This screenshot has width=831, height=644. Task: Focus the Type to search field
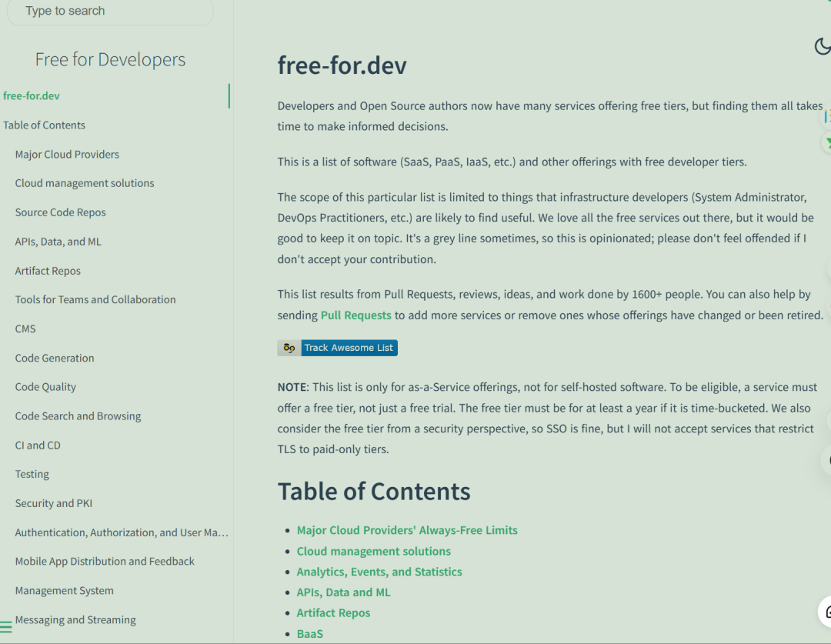tap(110, 11)
